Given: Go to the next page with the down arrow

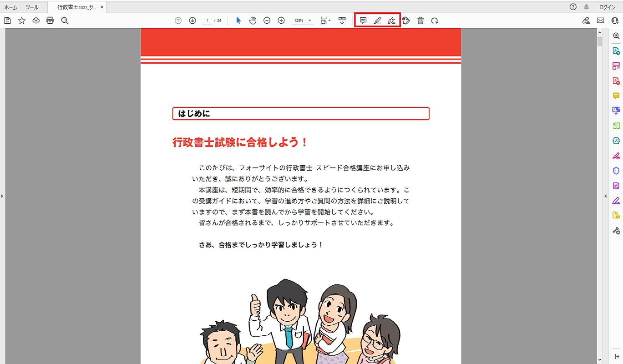Looking at the screenshot, I should [192, 20].
